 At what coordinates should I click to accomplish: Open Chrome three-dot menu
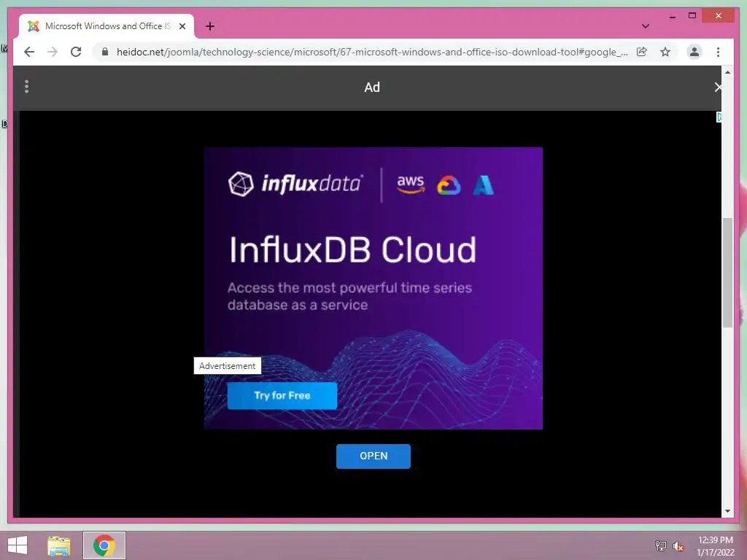pos(718,52)
